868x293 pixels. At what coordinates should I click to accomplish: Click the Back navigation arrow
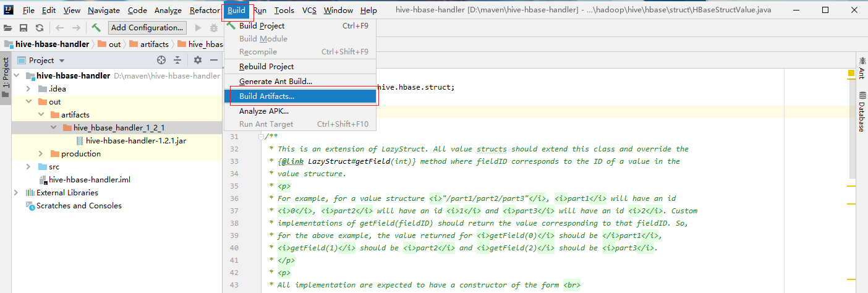(60, 28)
